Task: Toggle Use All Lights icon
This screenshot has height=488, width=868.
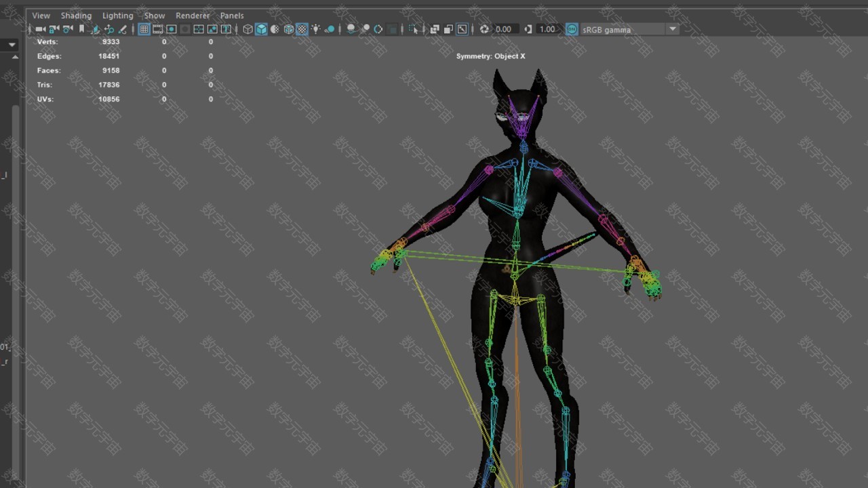Action: coord(315,29)
